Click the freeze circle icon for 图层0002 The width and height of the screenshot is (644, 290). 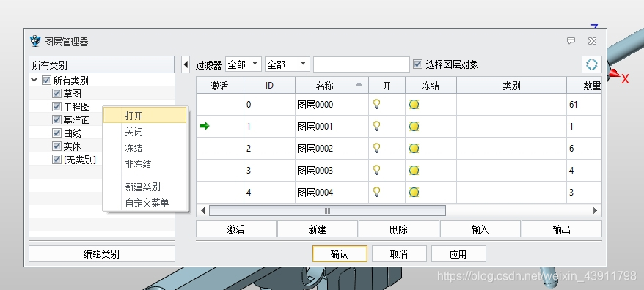(414, 149)
